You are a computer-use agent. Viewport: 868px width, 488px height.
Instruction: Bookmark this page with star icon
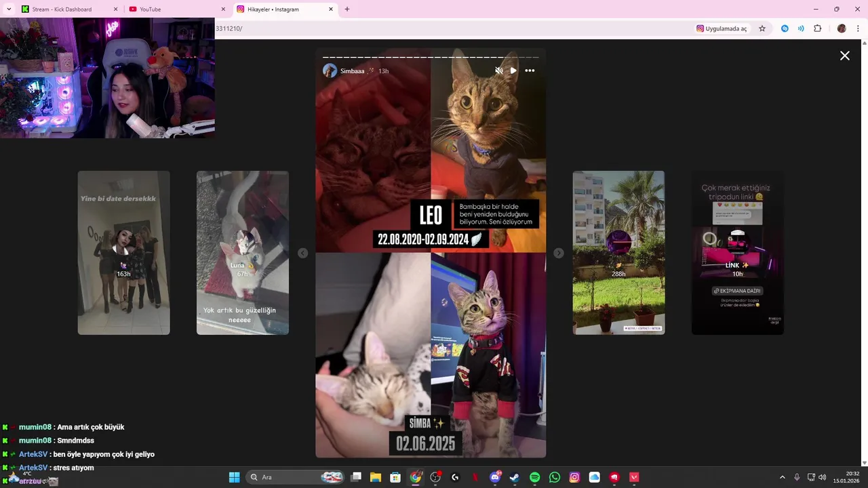(x=762, y=28)
